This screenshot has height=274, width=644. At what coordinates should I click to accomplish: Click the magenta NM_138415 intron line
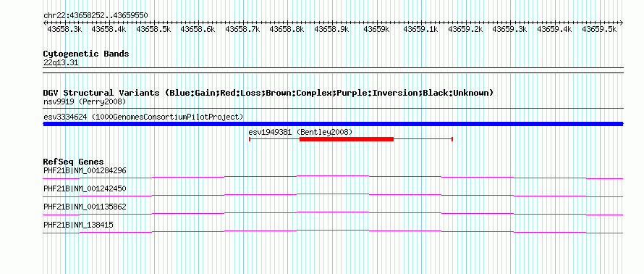click(333, 232)
